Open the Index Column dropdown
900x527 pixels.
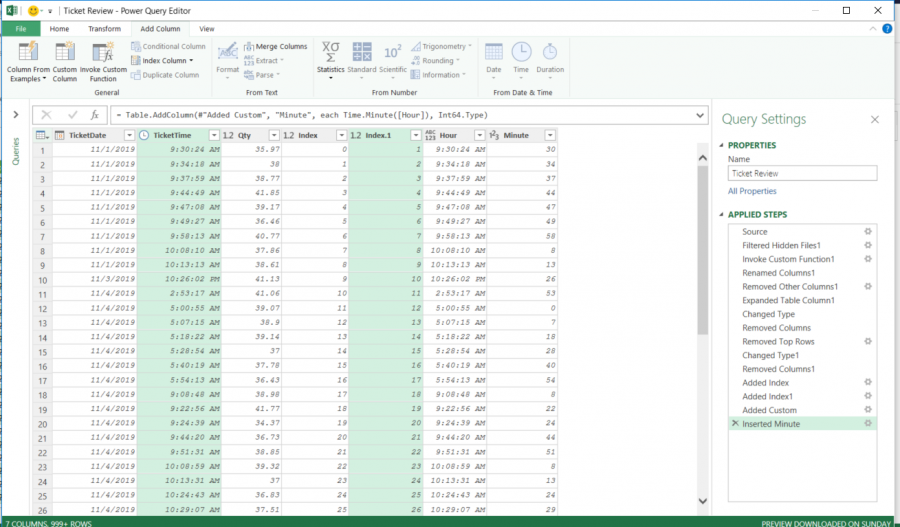click(x=162, y=61)
